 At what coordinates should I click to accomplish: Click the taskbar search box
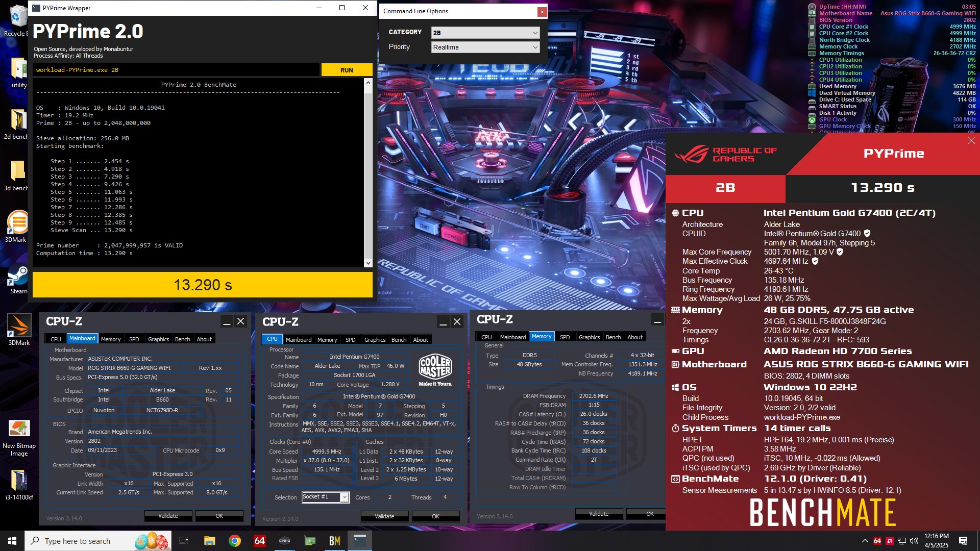97,541
